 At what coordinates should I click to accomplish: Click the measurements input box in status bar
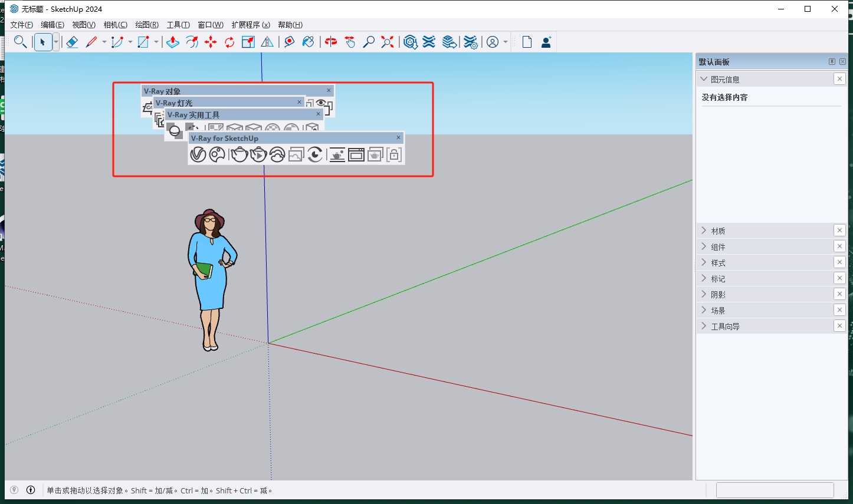click(774, 490)
